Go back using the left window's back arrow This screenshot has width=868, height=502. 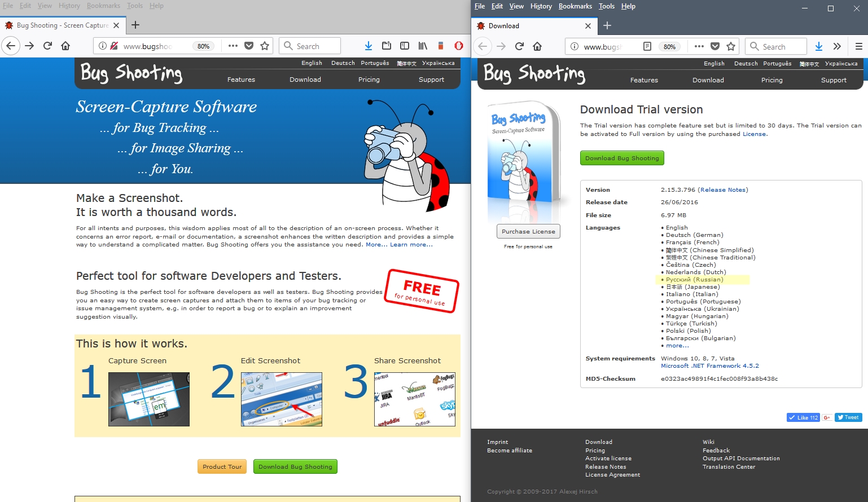(11, 46)
